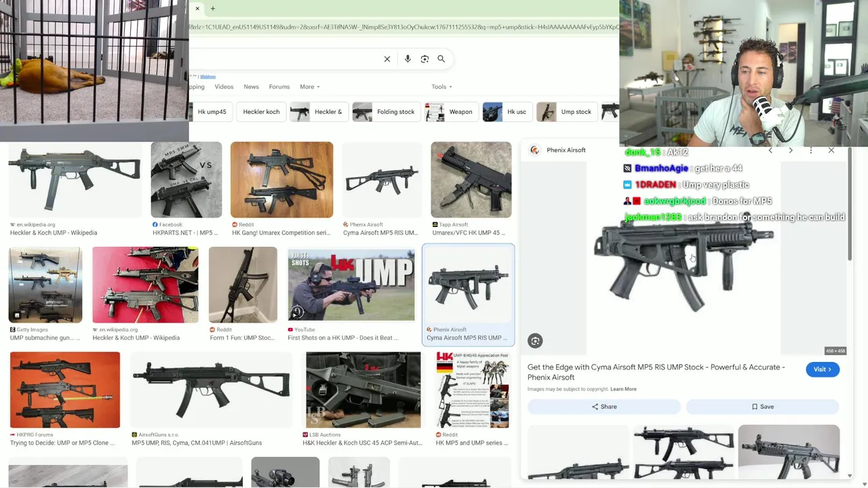Viewport: 868px width, 488px height.
Task: Open HKPRO Forums UMP or MP5 Clone image
Action: 65,390
